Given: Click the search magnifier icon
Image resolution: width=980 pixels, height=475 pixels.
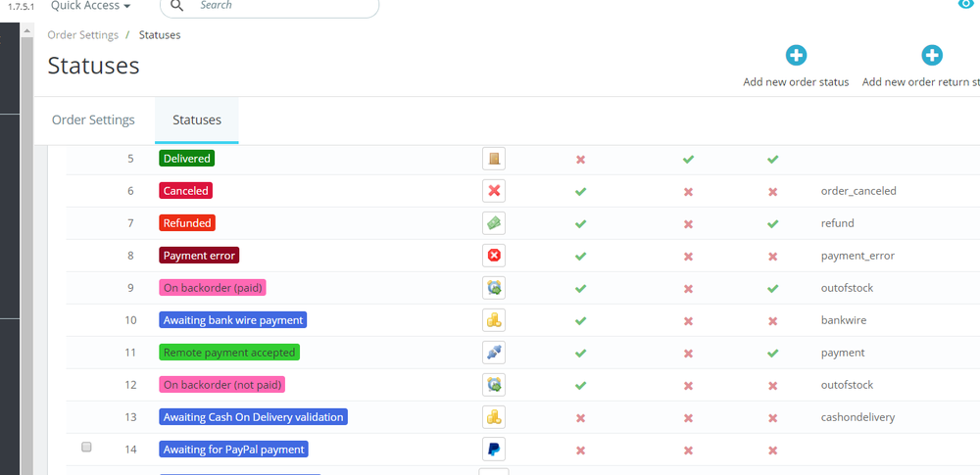Looking at the screenshot, I should pos(177,6).
